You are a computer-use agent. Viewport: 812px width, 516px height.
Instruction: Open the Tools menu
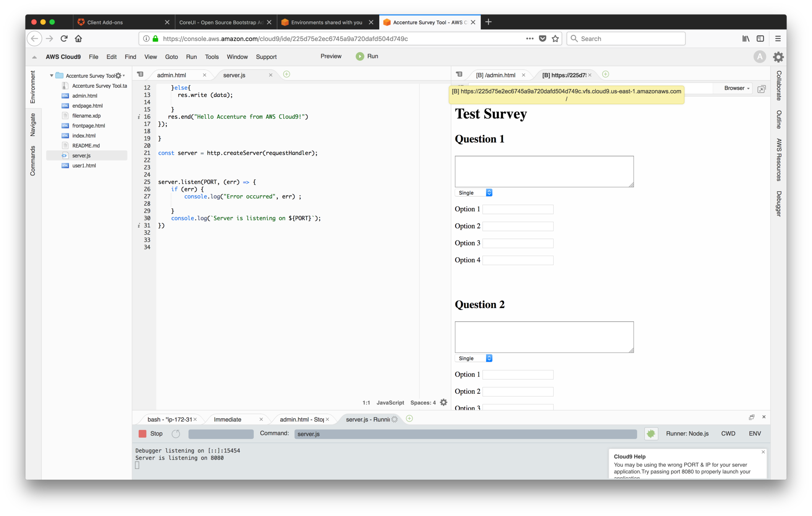pyautogui.click(x=211, y=57)
